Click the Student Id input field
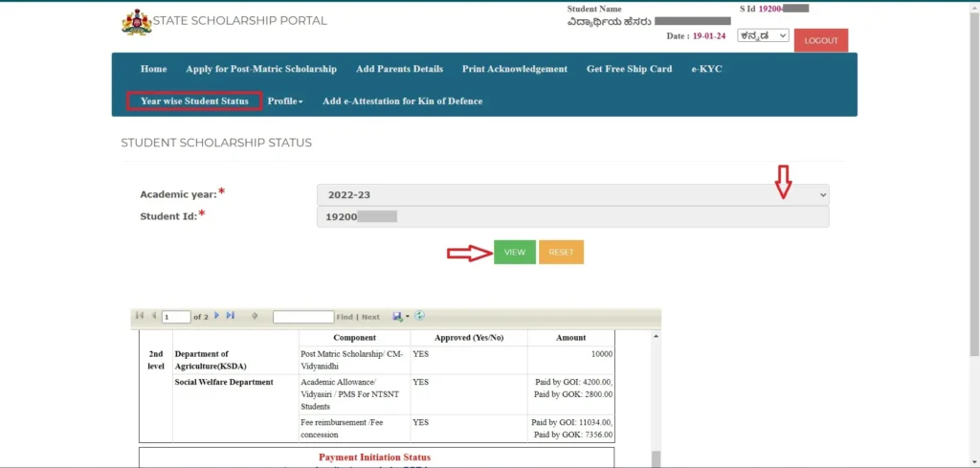 click(572, 217)
